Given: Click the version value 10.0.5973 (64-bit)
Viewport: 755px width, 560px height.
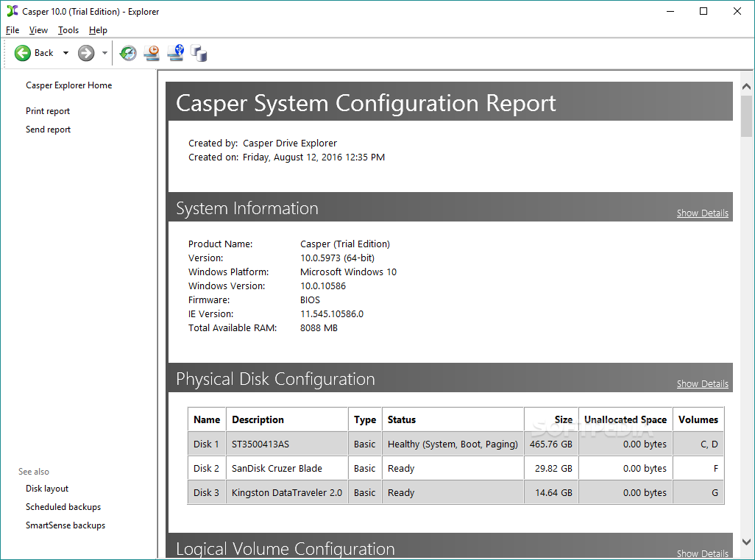Looking at the screenshot, I should click(x=337, y=258).
